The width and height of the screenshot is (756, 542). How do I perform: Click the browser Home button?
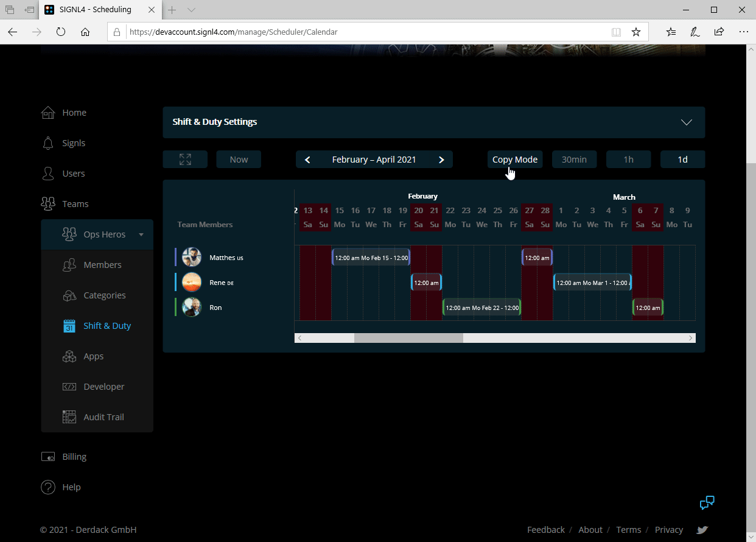(85, 32)
